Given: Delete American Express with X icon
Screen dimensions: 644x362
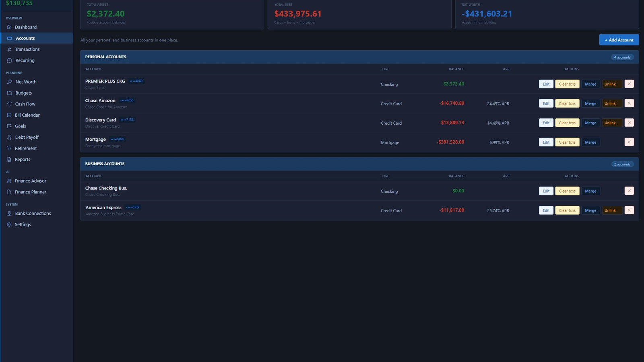Looking at the screenshot, I should click(x=629, y=210).
